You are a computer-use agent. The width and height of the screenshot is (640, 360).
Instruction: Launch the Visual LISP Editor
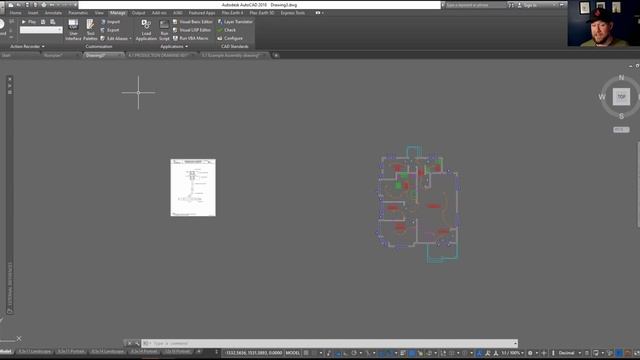[191, 30]
